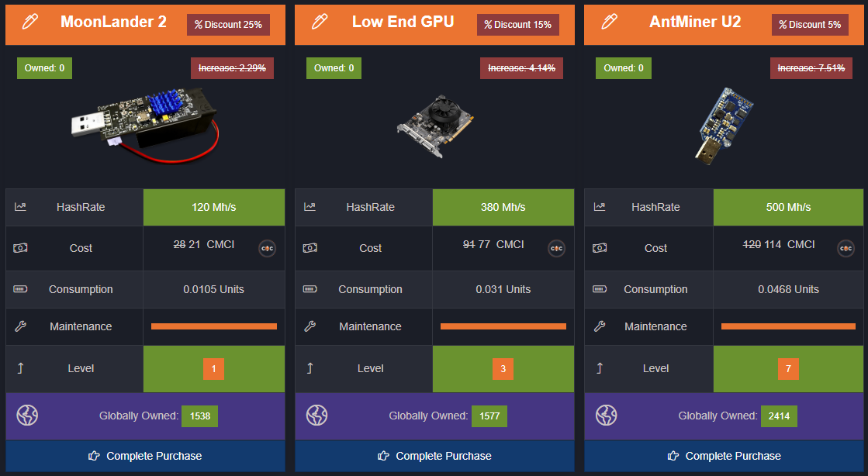The image size is (868, 476).
Task: Click the level 1 badge
Action: [213, 368]
